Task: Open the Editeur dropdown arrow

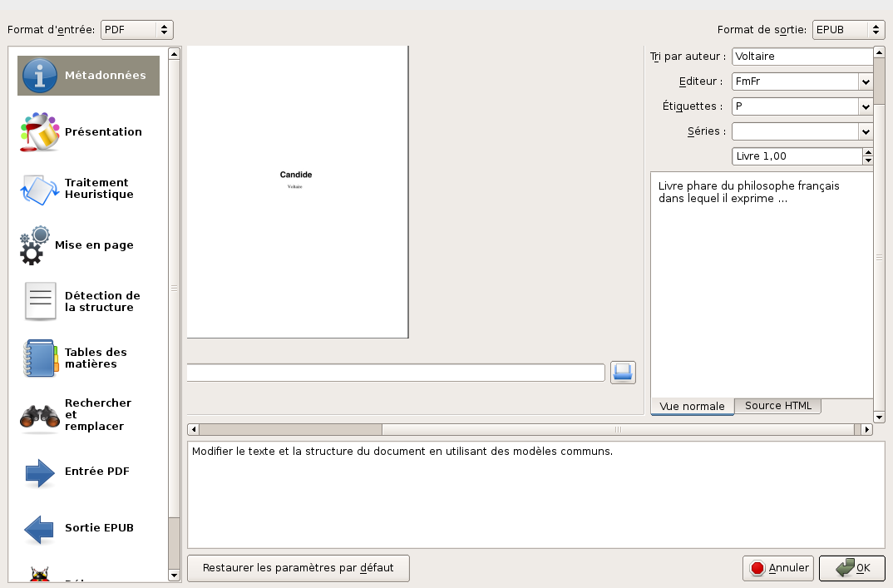Action: [x=866, y=82]
